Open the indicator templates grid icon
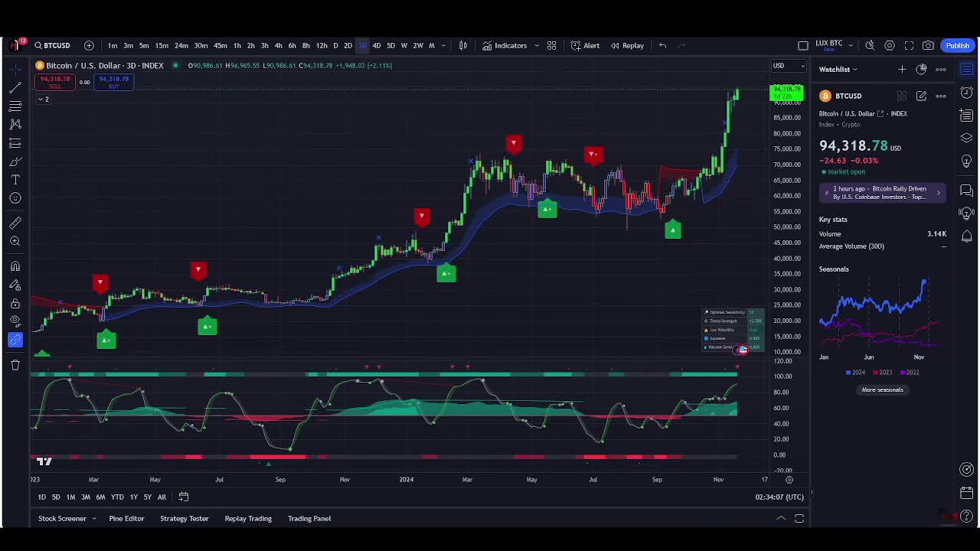Image resolution: width=980 pixels, height=551 pixels. click(x=551, y=46)
